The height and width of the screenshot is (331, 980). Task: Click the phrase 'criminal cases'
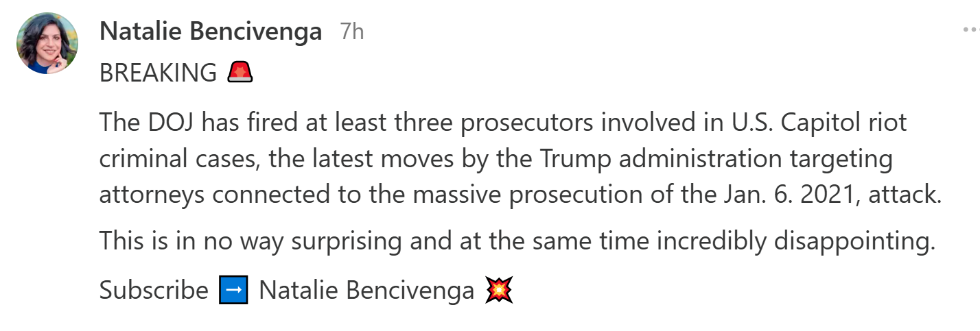click(178, 158)
